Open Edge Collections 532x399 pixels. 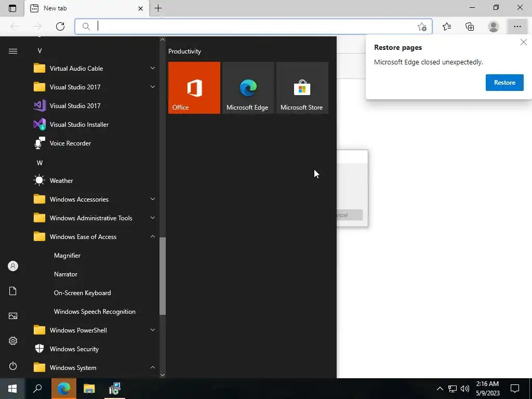coord(470,26)
